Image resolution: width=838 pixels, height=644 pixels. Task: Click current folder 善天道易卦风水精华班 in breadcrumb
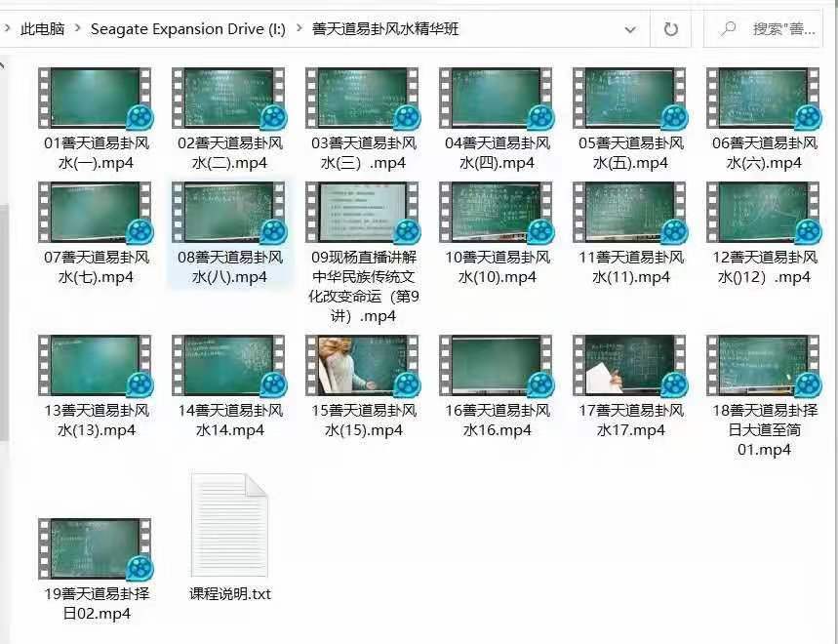(x=385, y=29)
